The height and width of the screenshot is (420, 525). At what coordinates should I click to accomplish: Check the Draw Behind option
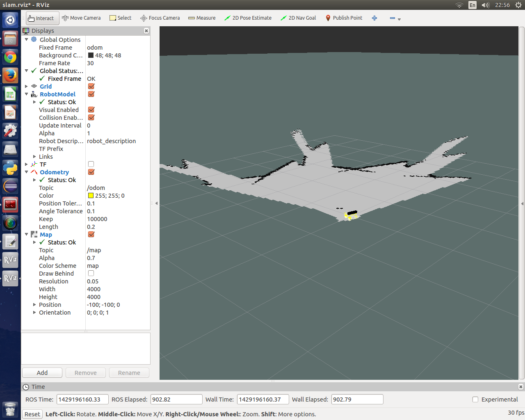(x=91, y=273)
